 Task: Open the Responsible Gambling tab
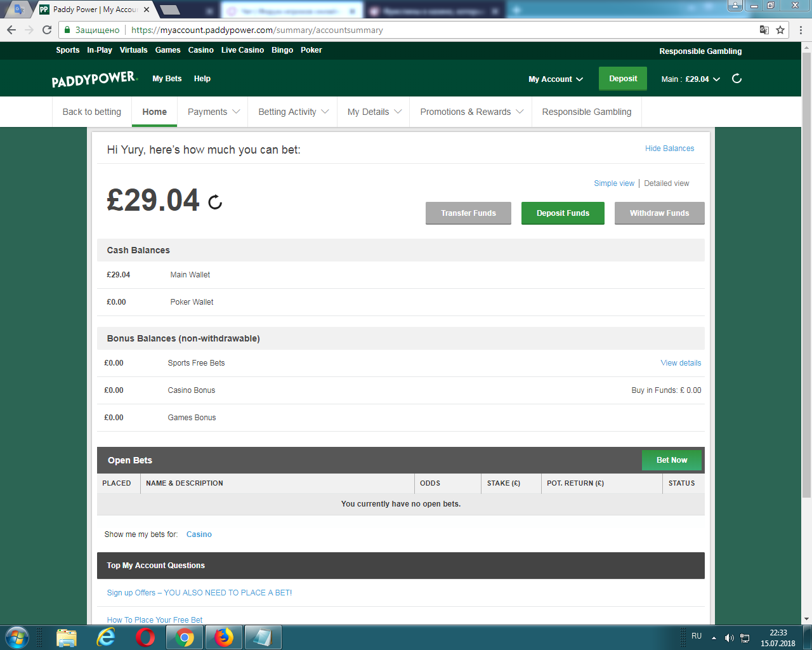[x=587, y=112]
